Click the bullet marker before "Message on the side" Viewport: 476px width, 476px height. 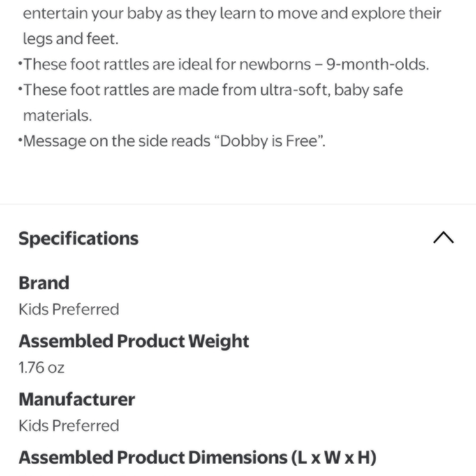point(20,140)
